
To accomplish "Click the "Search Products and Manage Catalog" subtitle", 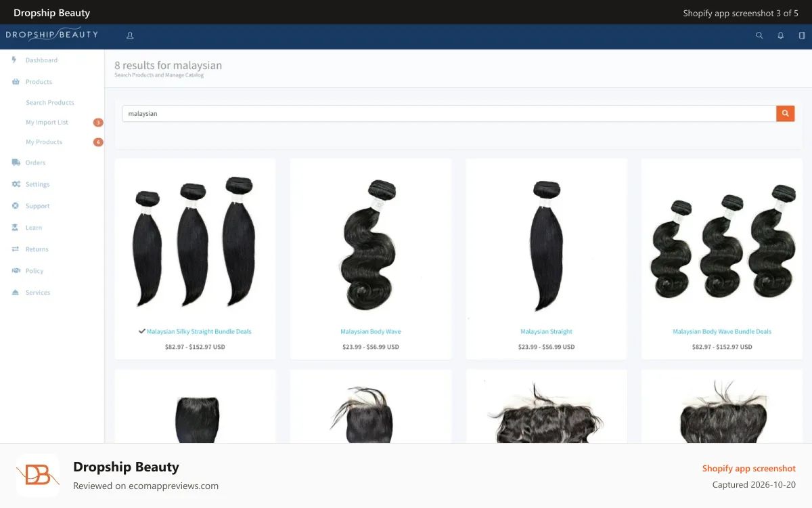I will tap(159, 75).
